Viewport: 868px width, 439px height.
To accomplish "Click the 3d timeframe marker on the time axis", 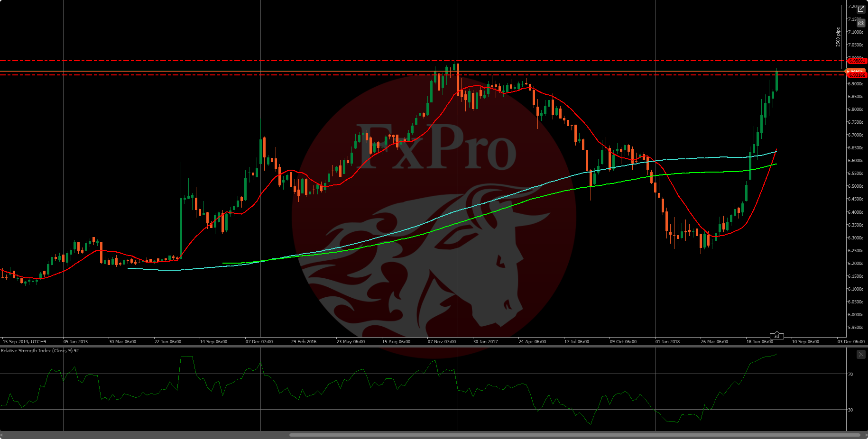I will 776,336.
